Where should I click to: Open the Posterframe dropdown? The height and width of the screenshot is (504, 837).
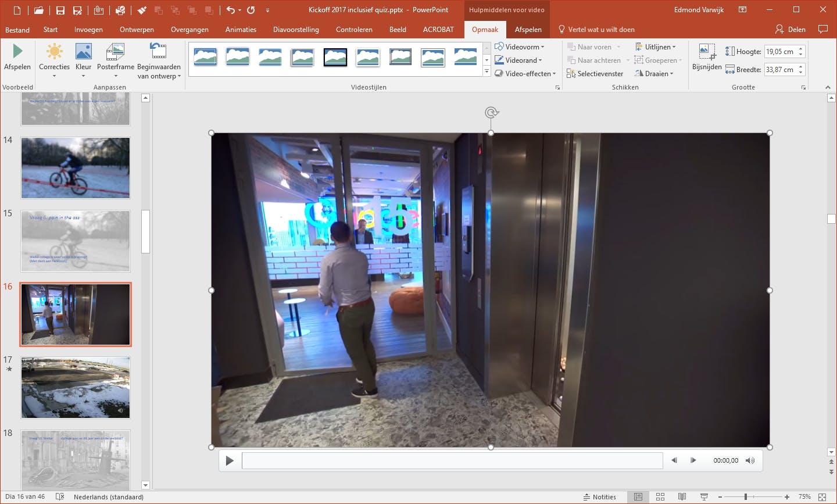click(116, 60)
